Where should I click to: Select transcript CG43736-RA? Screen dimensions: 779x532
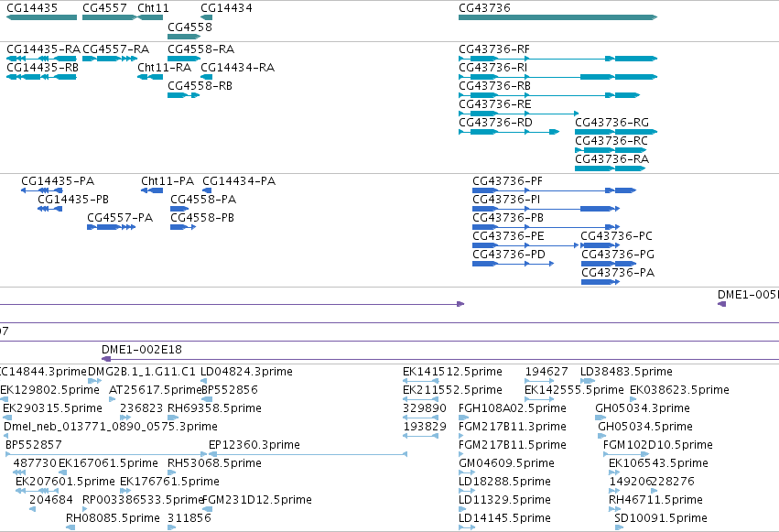click(x=610, y=168)
